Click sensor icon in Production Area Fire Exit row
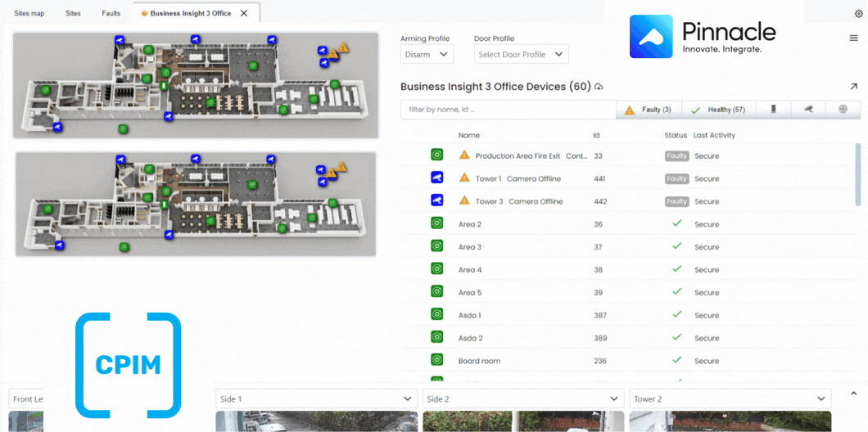 pos(436,155)
